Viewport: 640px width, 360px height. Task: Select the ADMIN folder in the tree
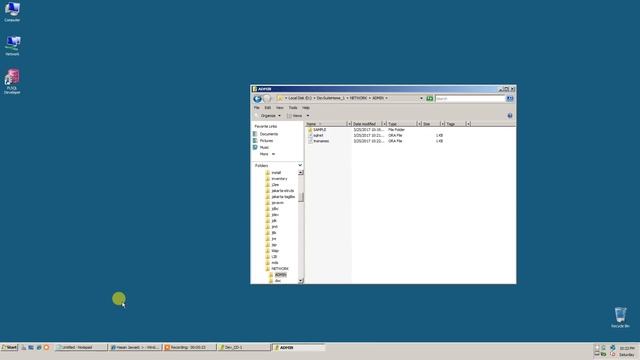tap(280, 275)
